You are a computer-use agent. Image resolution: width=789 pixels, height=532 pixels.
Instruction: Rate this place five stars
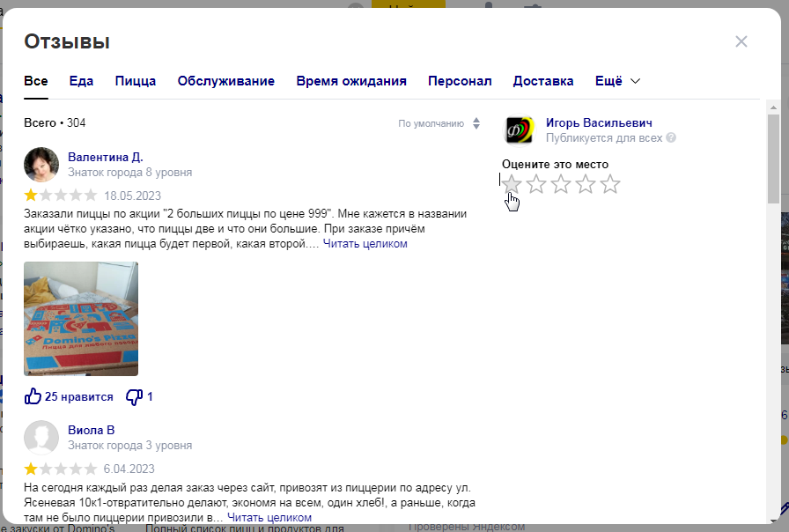610,184
